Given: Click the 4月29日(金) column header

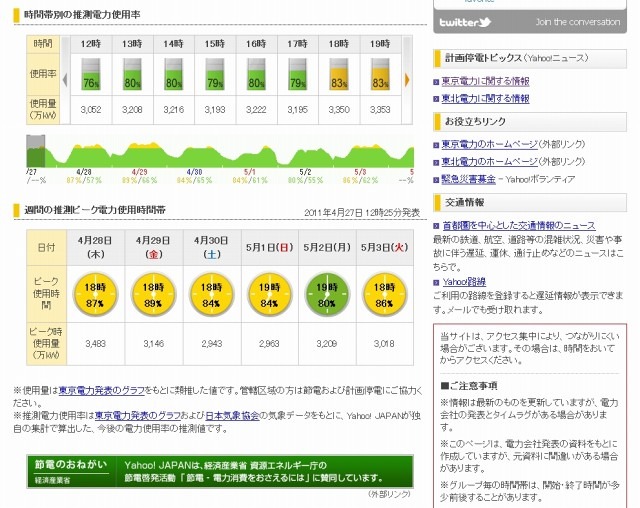Looking at the screenshot, I should 154,247.
